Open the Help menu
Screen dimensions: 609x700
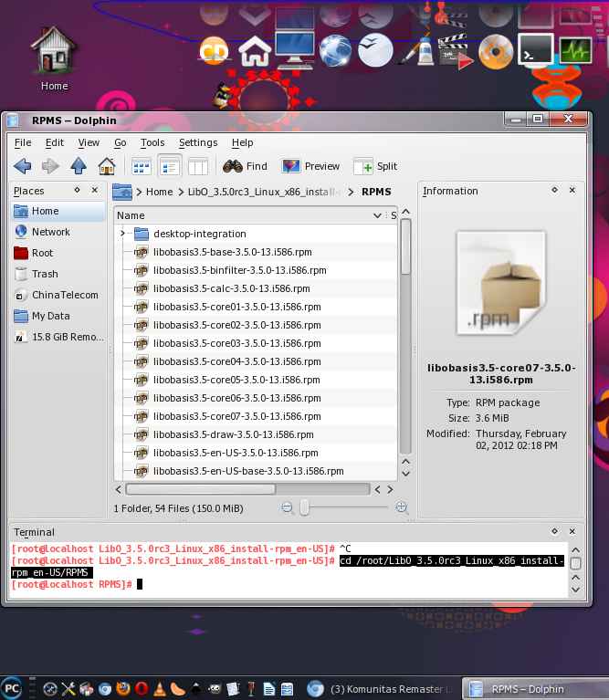pyautogui.click(x=242, y=142)
